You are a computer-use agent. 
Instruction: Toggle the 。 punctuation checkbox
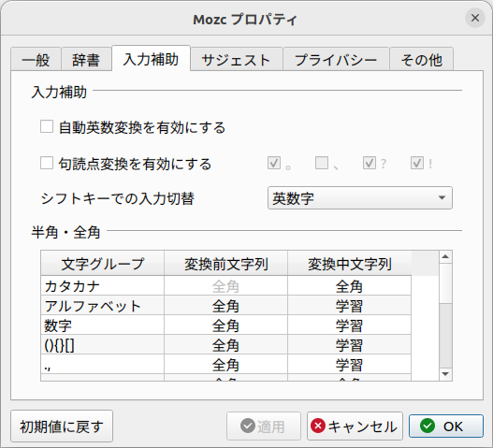[x=274, y=163]
